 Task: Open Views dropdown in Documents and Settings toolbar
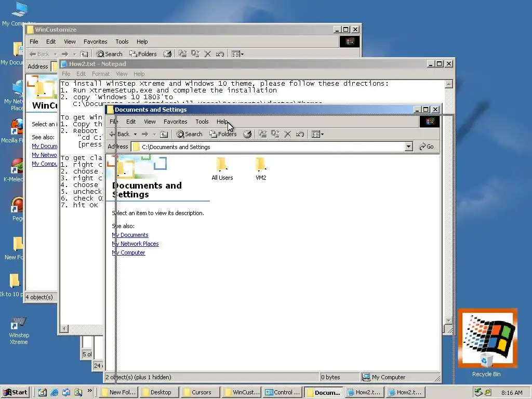click(317, 135)
